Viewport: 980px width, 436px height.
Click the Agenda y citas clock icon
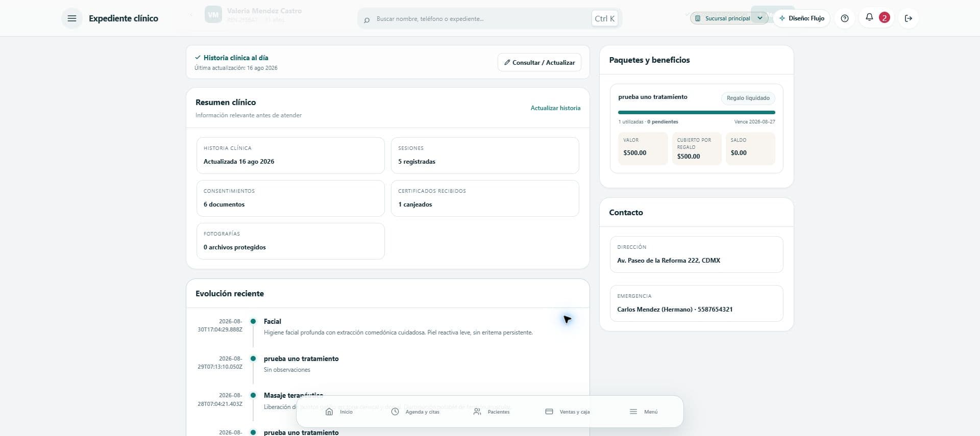point(395,412)
